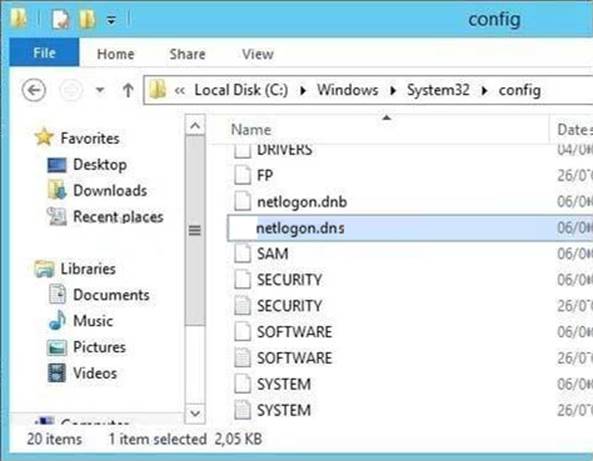Click System32 in the address path
The image size is (593, 461).
coord(438,90)
